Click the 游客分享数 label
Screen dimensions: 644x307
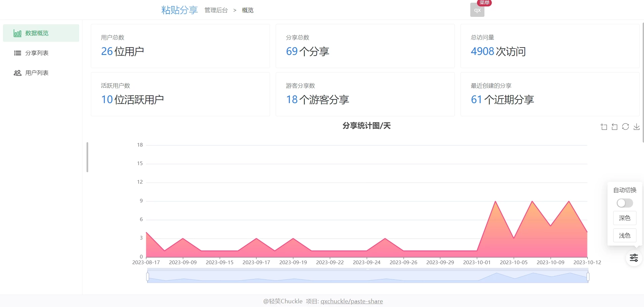(300, 86)
